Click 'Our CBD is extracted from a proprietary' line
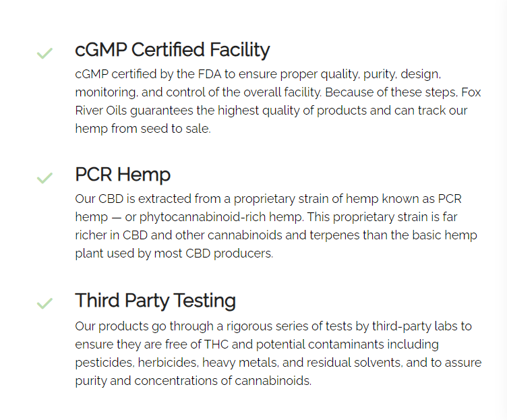The width and height of the screenshot is (507, 420). click(x=268, y=199)
